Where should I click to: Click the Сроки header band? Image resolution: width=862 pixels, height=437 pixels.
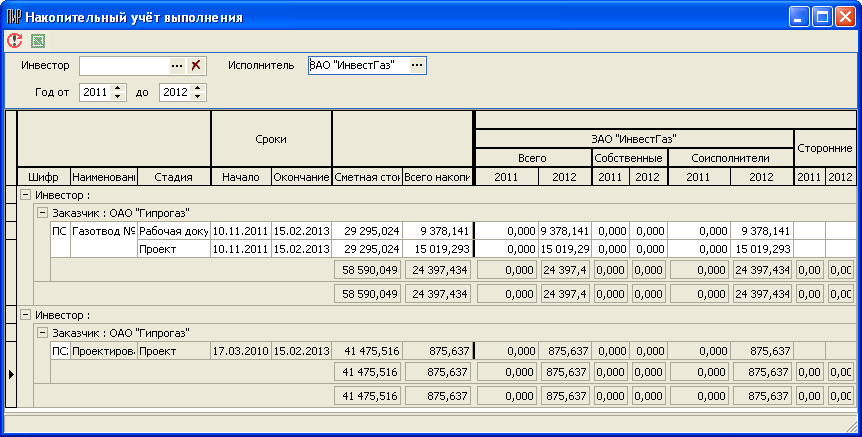tap(271, 139)
